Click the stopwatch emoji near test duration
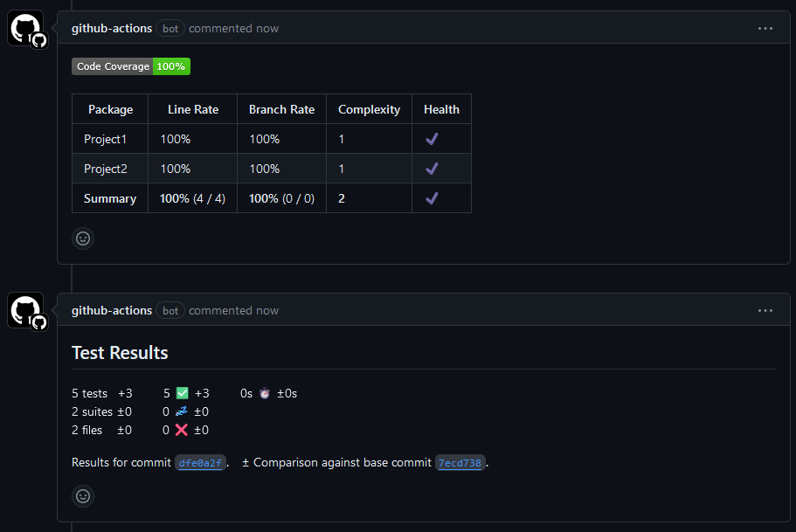 point(264,393)
